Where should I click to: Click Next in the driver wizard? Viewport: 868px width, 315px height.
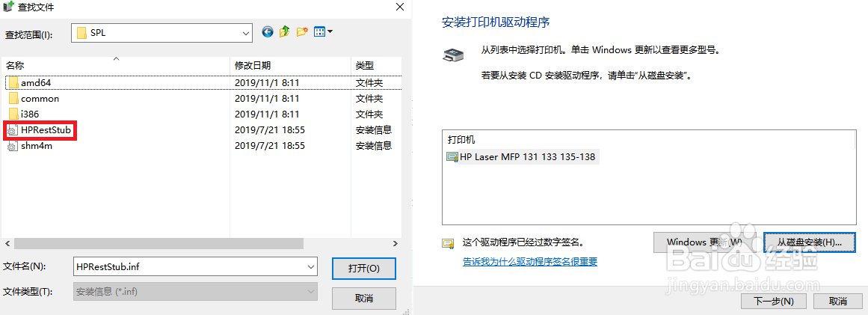pos(774,302)
